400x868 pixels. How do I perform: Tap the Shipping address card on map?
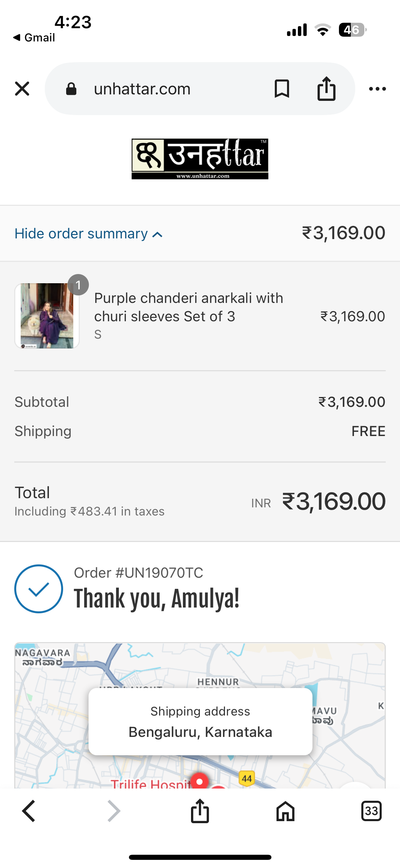[x=200, y=721]
